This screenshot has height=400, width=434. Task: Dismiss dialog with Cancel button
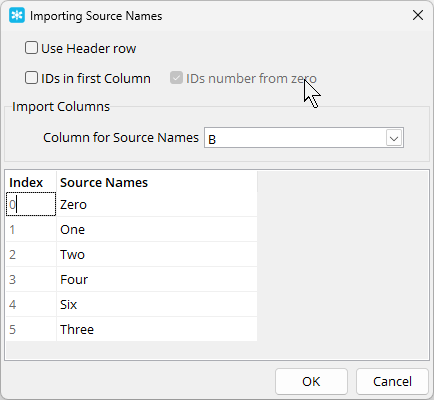392,381
